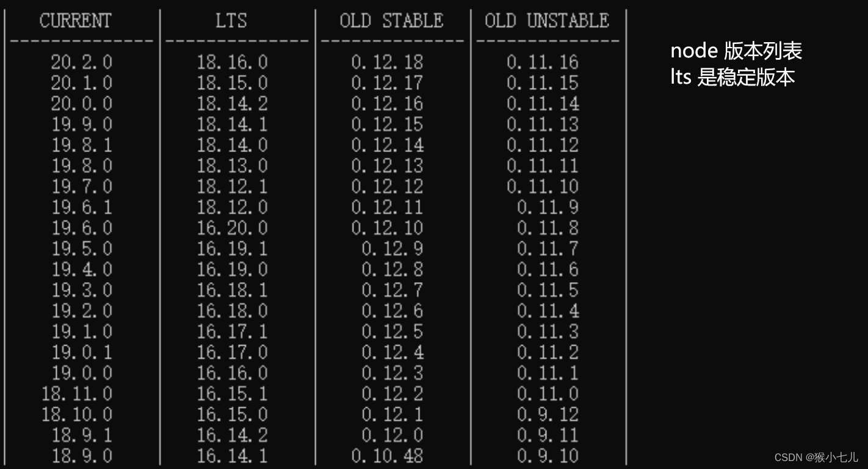
Task: Select LTS version 18.12.1
Action: [x=232, y=186]
